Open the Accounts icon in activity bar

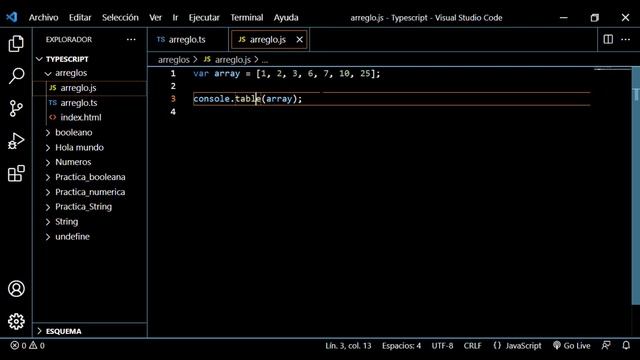pyautogui.click(x=16, y=289)
